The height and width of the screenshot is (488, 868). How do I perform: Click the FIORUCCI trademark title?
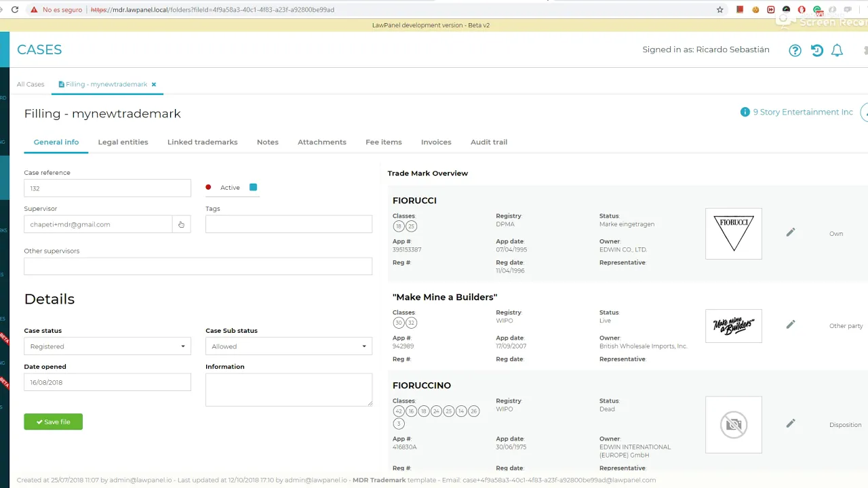coord(414,201)
